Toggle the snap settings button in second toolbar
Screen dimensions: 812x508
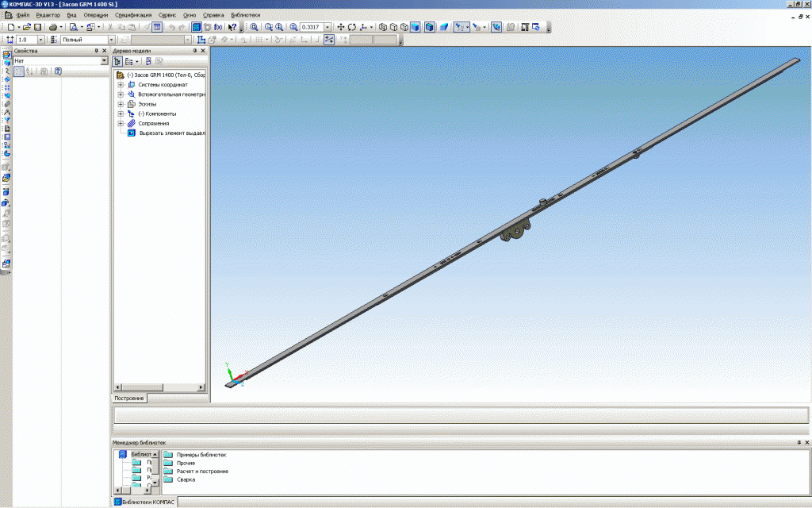tap(329, 40)
